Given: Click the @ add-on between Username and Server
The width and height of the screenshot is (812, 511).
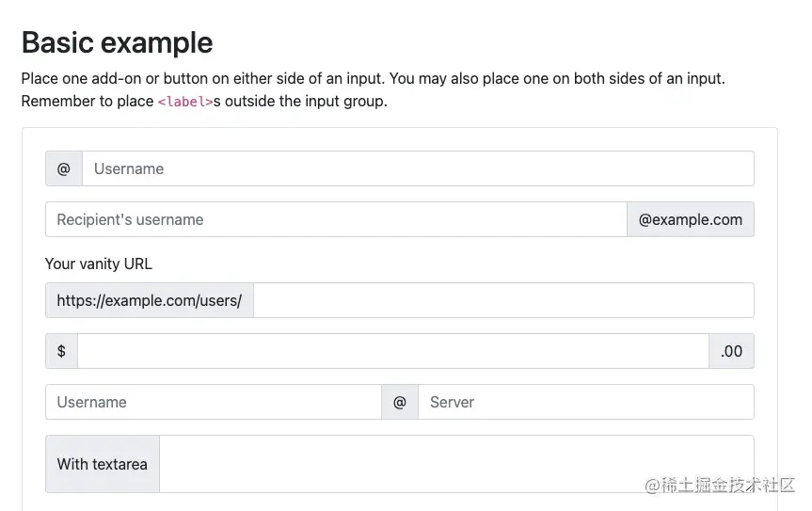Looking at the screenshot, I should (400, 402).
